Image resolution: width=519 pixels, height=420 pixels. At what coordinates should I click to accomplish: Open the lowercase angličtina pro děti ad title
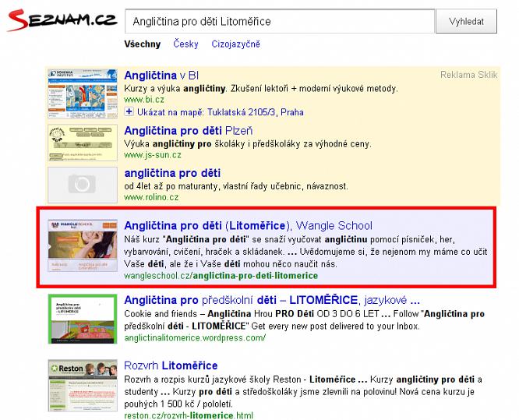(x=172, y=173)
